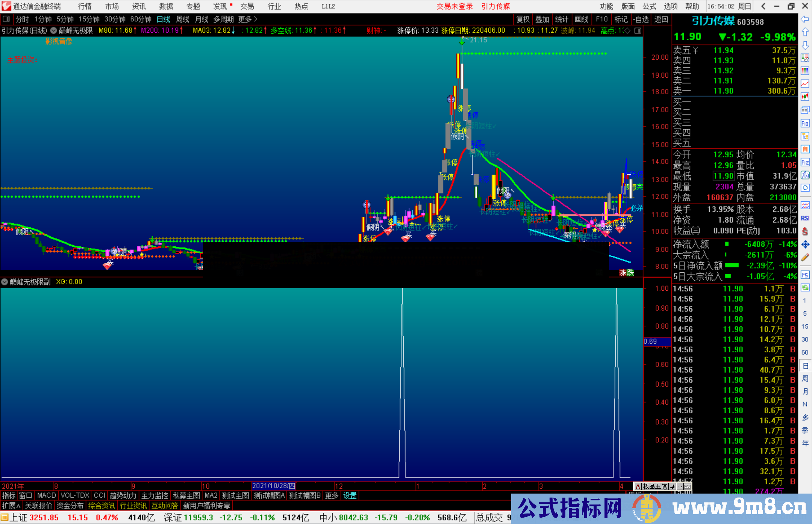Expand the 巅峰无极限 main indicator dropdown
This screenshot has width=812, height=524.
54,30
